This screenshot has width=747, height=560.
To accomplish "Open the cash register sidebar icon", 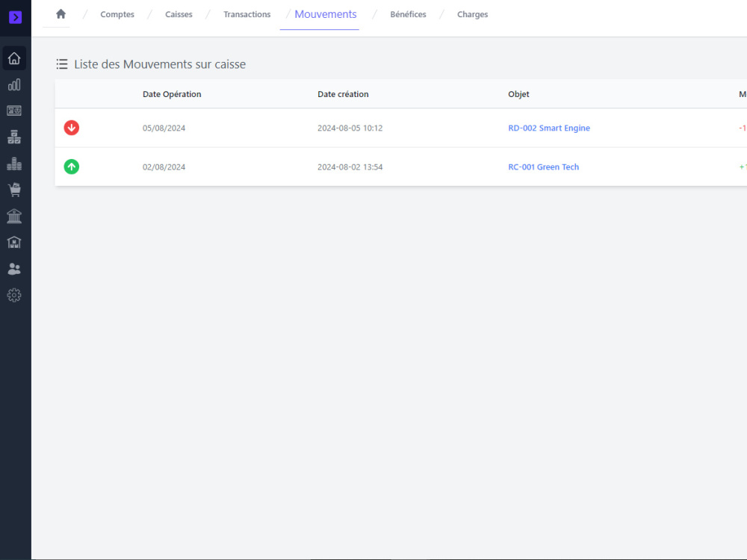I will pos(14,111).
